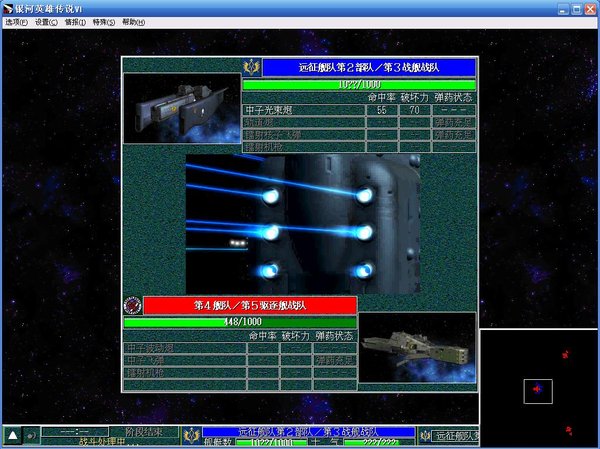Click 弹药充足 ammo status in 镭射核子飞弹 row
Viewport: 600px width, 449px height.
point(454,135)
